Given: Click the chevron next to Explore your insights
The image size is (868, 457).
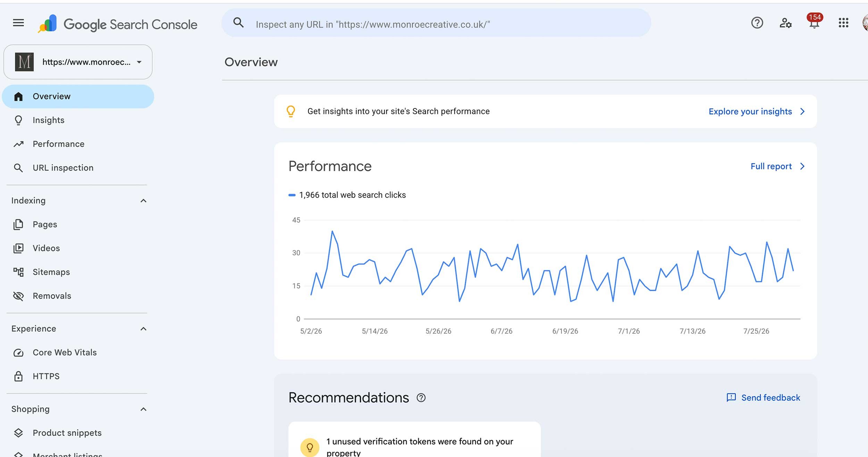Looking at the screenshot, I should coord(802,111).
